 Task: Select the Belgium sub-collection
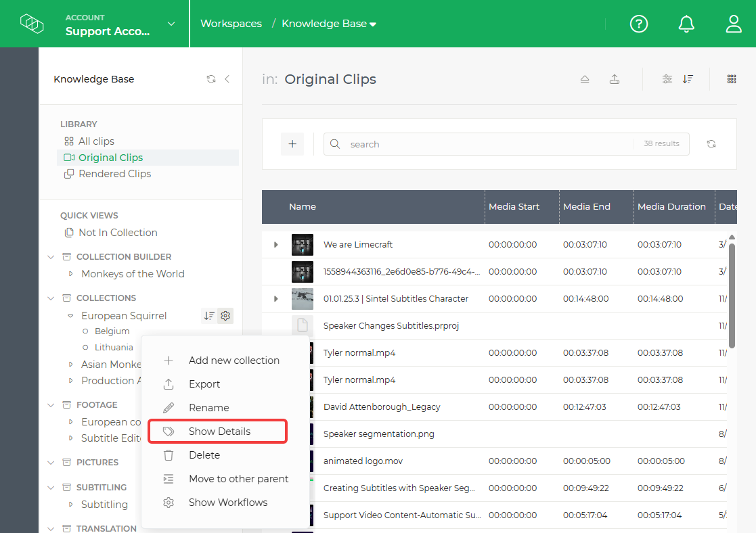112,331
